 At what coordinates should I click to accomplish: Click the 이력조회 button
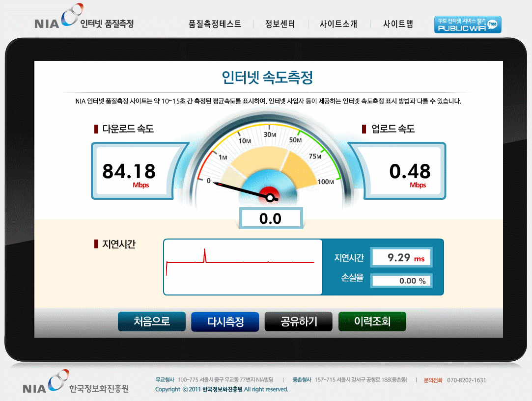[372, 321]
